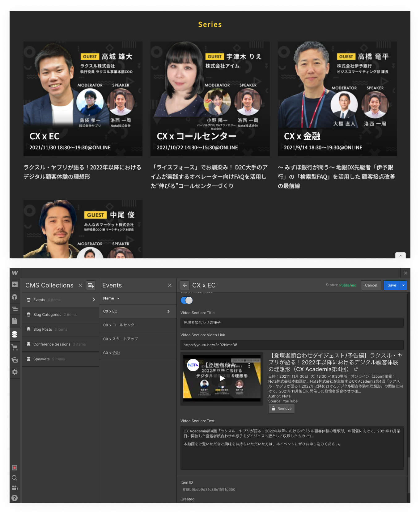Select the Blog Posts collection
Image resolution: width=420 pixels, height=514 pixels.
[x=61, y=329]
